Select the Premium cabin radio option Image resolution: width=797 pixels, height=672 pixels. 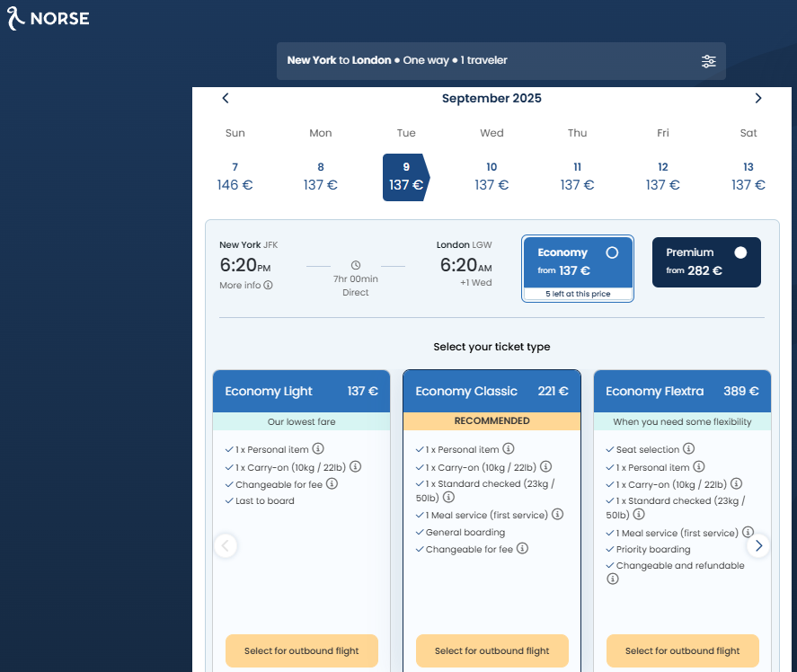[740, 252]
